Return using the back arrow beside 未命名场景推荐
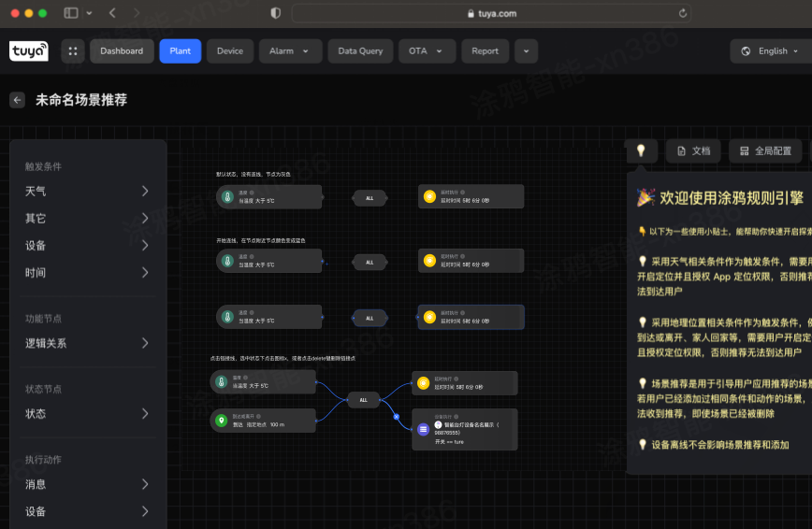Screen dimensions: 812x529 tap(18, 100)
